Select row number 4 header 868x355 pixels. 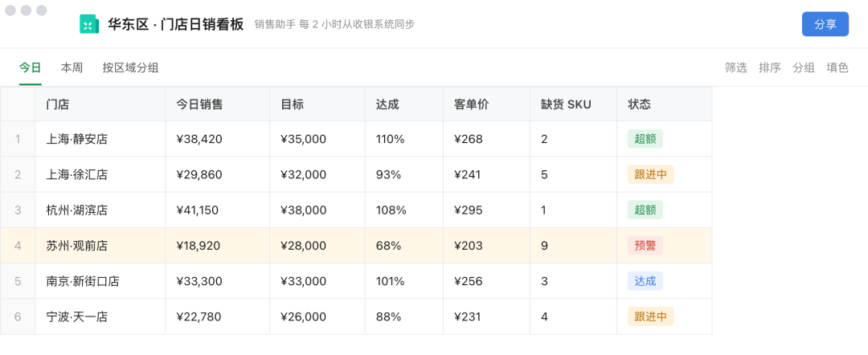click(18, 246)
